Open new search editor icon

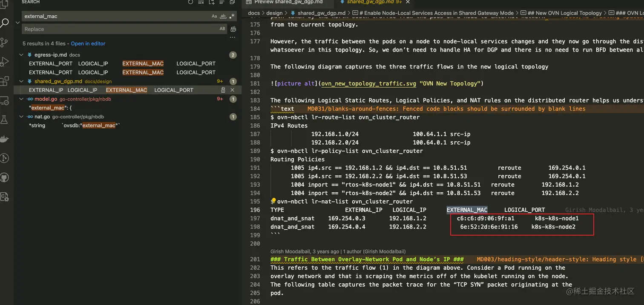tap(212, 2)
